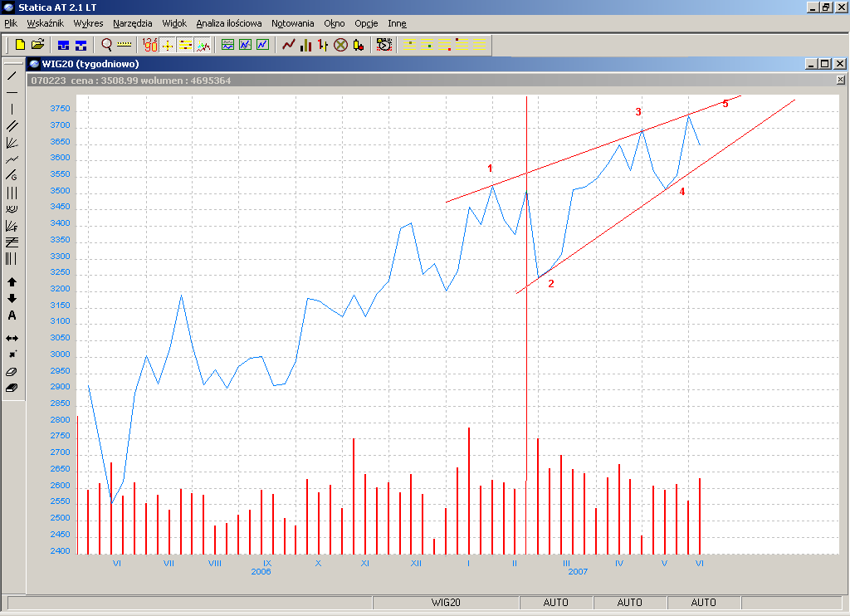This screenshot has height=616, width=850.
Task: Insert an up arrow marker
Action: click(x=12, y=282)
